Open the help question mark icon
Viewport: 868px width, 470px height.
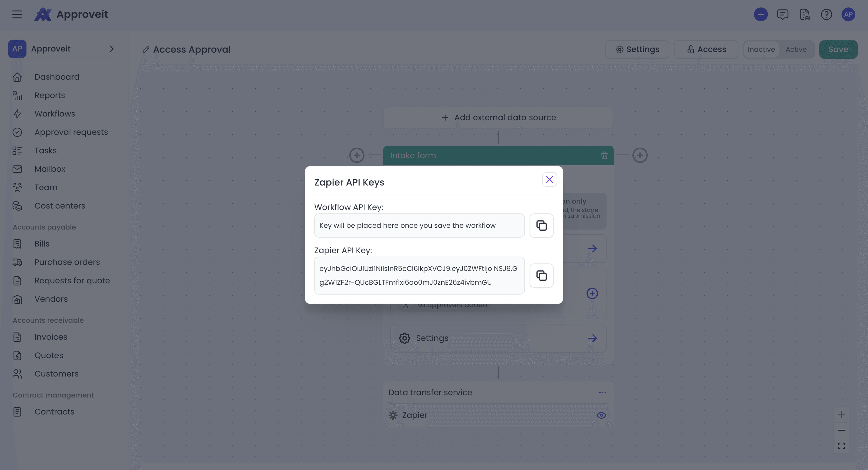tap(826, 15)
